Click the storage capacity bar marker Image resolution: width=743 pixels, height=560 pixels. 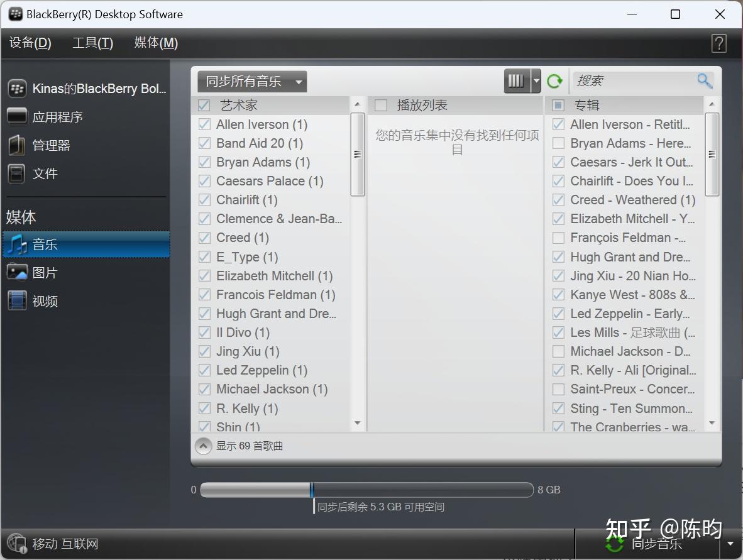click(312, 490)
